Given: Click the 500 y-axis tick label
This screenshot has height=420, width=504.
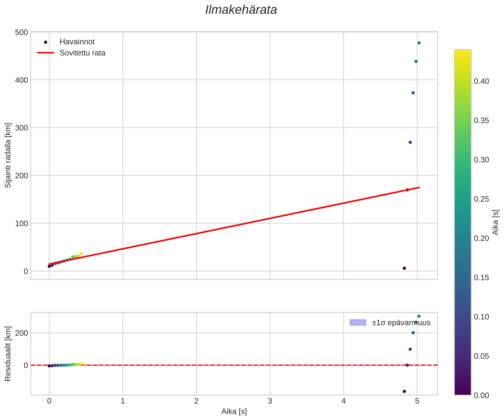Looking at the screenshot, I should (x=21, y=32).
